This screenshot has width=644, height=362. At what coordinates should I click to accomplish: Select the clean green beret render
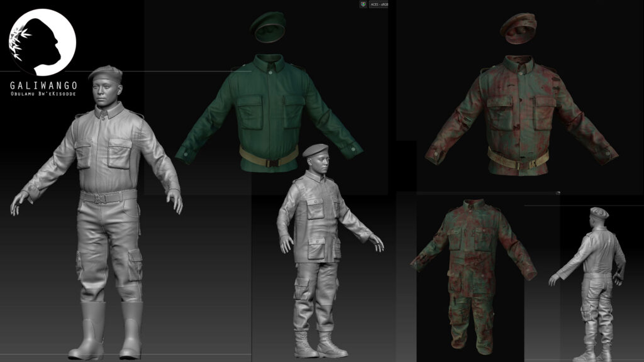click(x=268, y=26)
